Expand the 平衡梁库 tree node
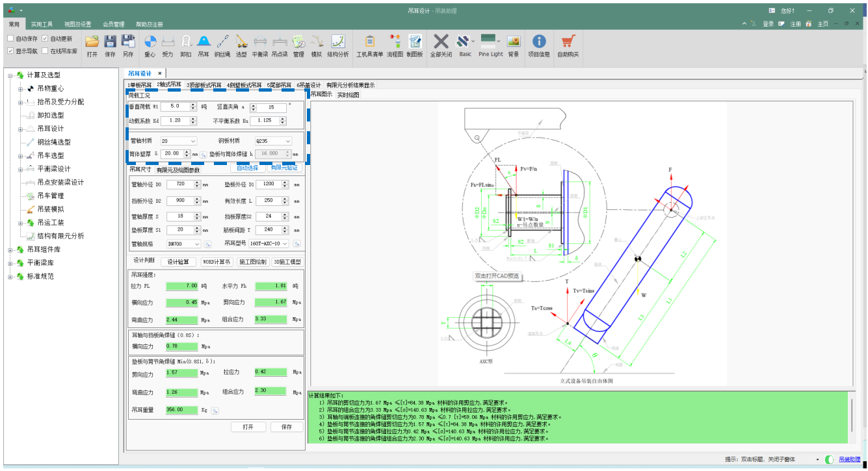 [10, 263]
